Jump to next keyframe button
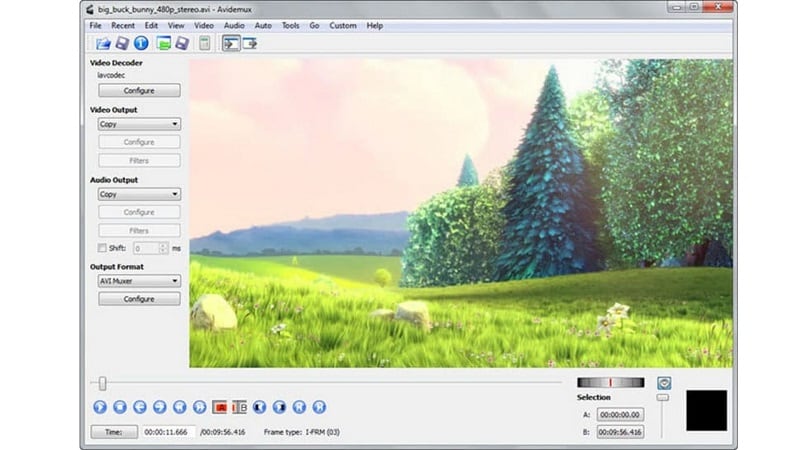Image resolution: width=800 pixels, height=450 pixels. pos(199,407)
